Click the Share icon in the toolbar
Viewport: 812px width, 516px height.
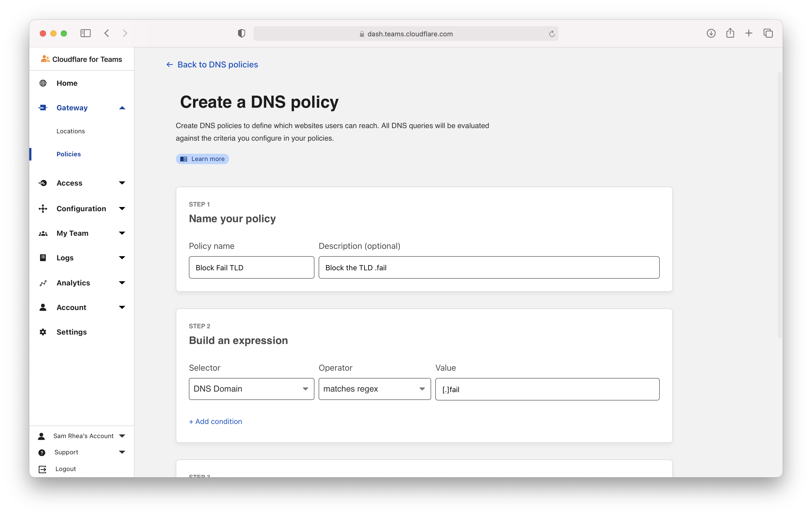730,33
